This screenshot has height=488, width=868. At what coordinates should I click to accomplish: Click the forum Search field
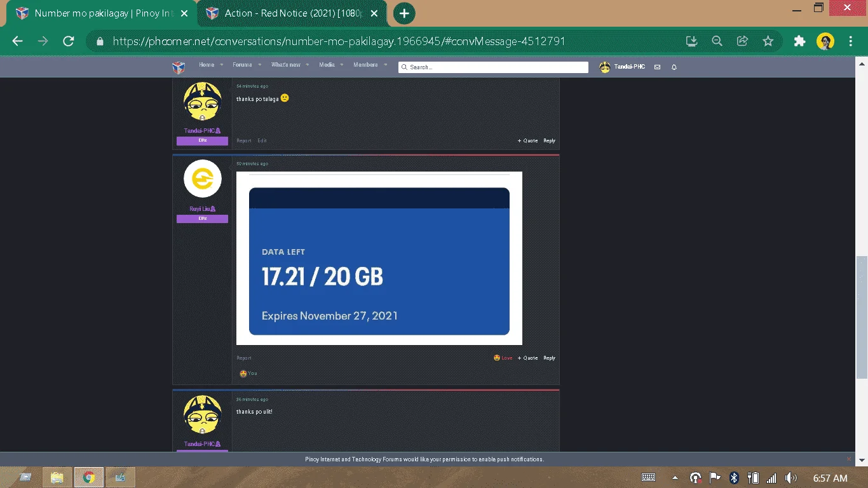click(493, 67)
